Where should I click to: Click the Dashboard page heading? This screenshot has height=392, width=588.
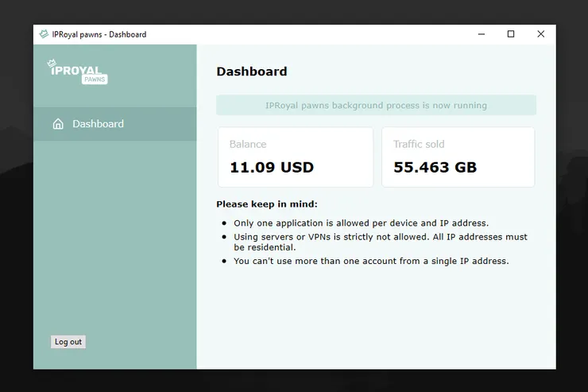tap(252, 72)
